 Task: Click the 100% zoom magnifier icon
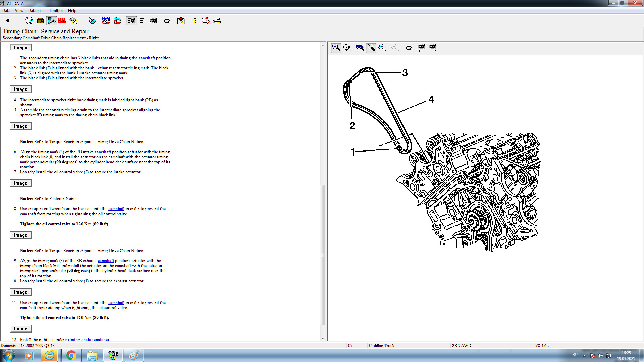click(x=360, y=47)
